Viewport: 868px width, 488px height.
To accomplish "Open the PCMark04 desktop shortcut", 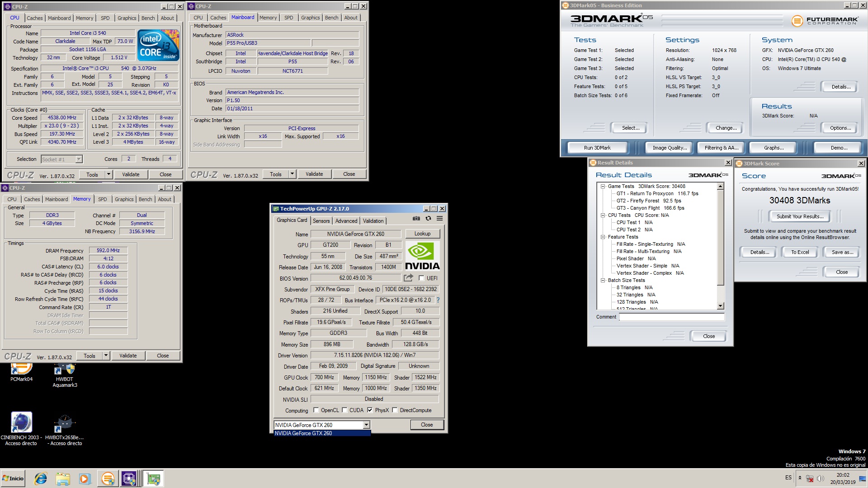I will (x=21, y=373).
